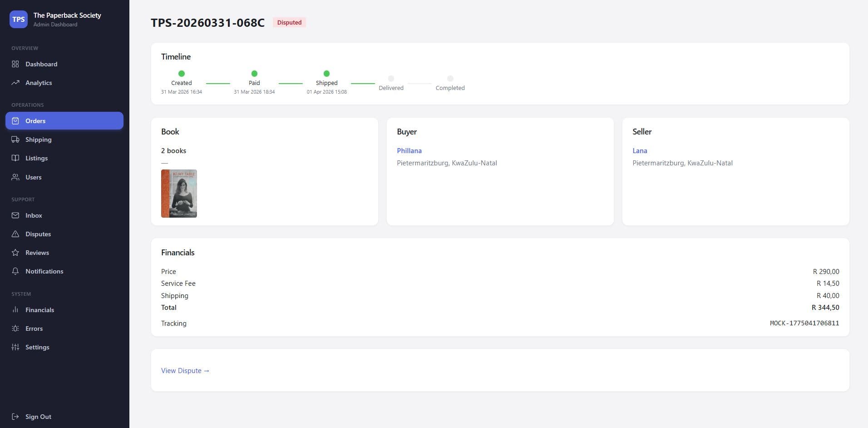Click the Listings book icon
This screenshot has width=868, height=428.
pyautogui.click(x=15, y=158)
